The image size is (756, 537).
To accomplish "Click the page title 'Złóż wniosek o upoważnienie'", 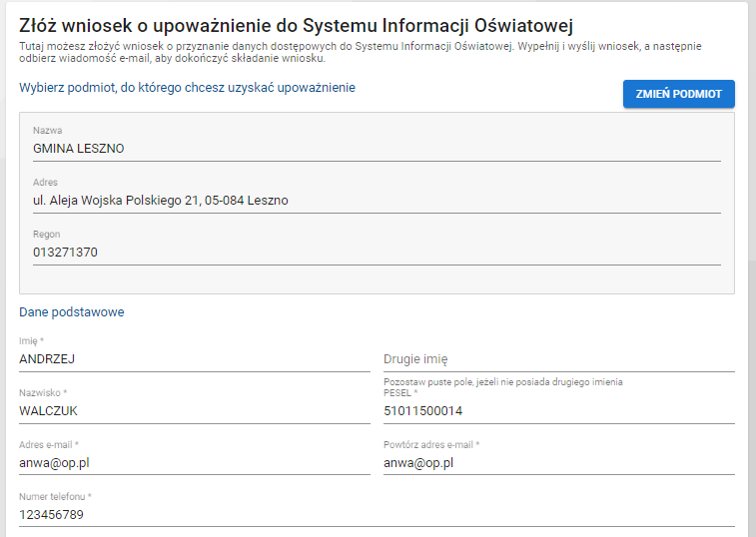I will [x=296, y=26].
